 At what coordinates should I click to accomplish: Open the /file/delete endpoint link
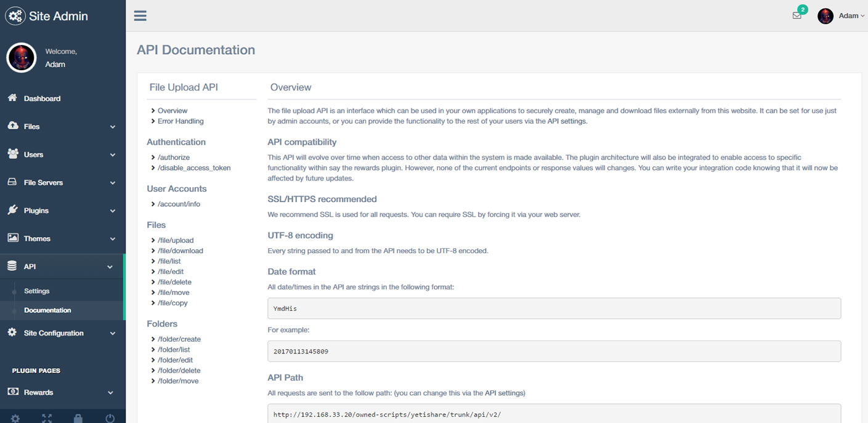tap(174, 282)
